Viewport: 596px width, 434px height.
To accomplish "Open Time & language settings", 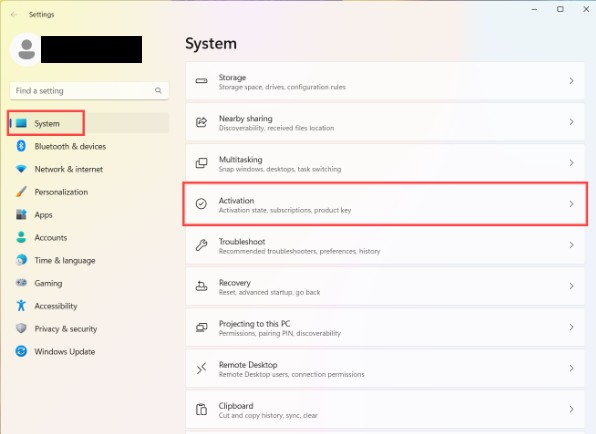I will pos(89,260).
